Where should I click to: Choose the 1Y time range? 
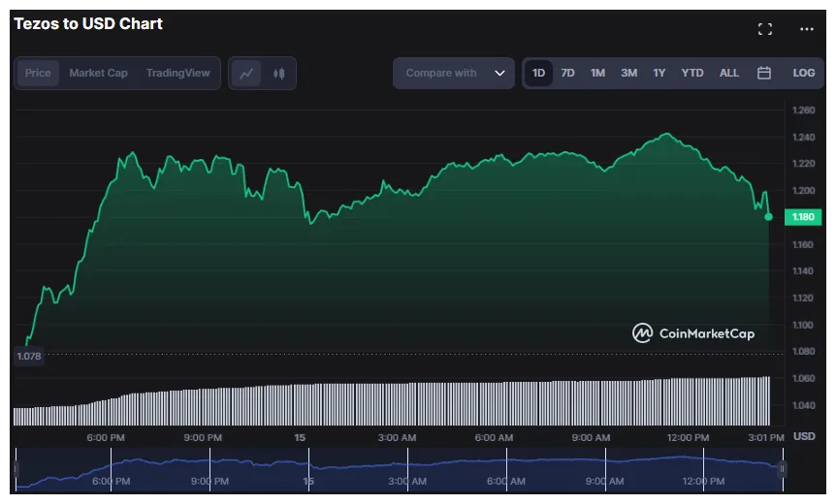[659, 73]
